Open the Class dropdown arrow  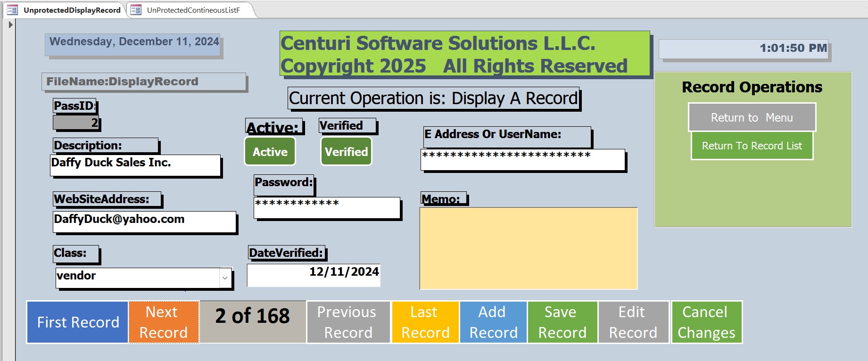(225, 278)
